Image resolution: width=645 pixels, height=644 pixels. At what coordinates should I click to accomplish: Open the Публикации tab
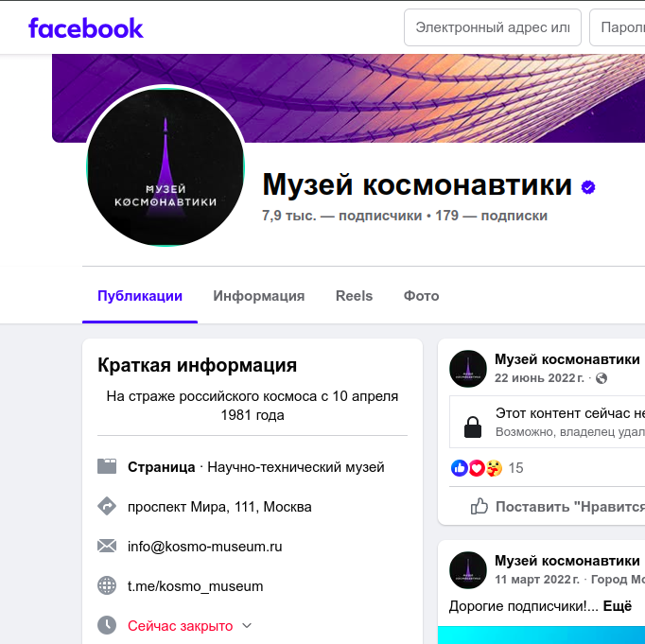pyautogui.click(x=140, y=296)
